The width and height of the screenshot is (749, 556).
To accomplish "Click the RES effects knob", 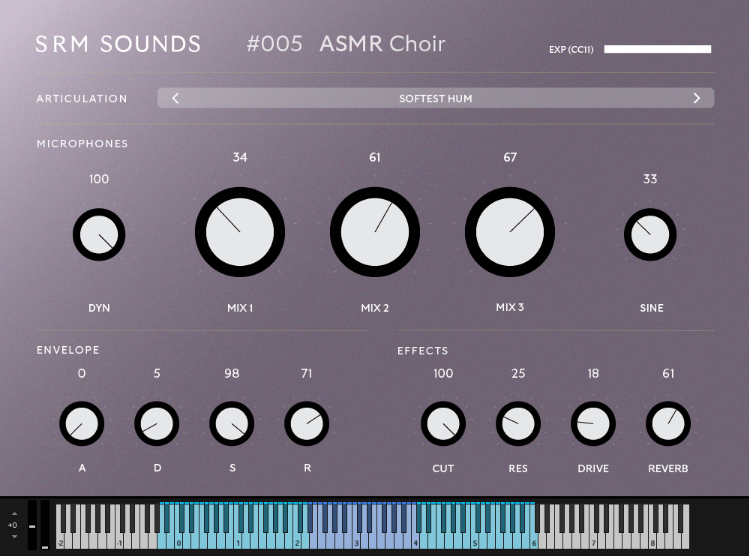I will click(518, 425).
